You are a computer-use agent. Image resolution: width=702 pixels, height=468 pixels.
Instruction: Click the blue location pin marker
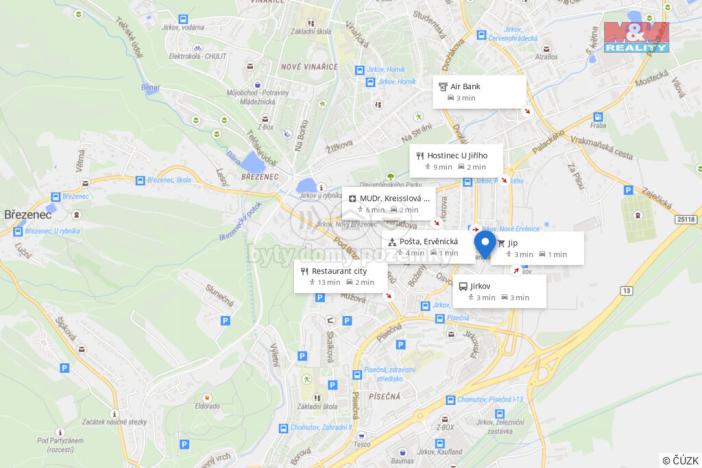click(x=485, y=245)
